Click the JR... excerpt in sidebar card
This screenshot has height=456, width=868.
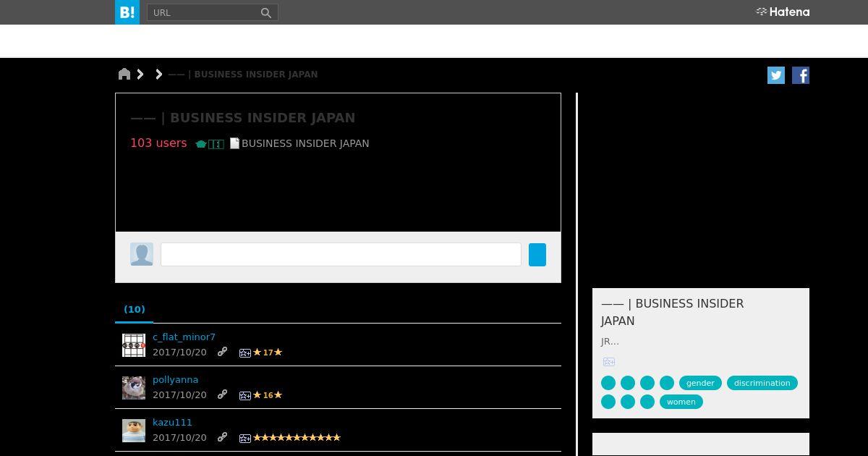click(610, 342)
